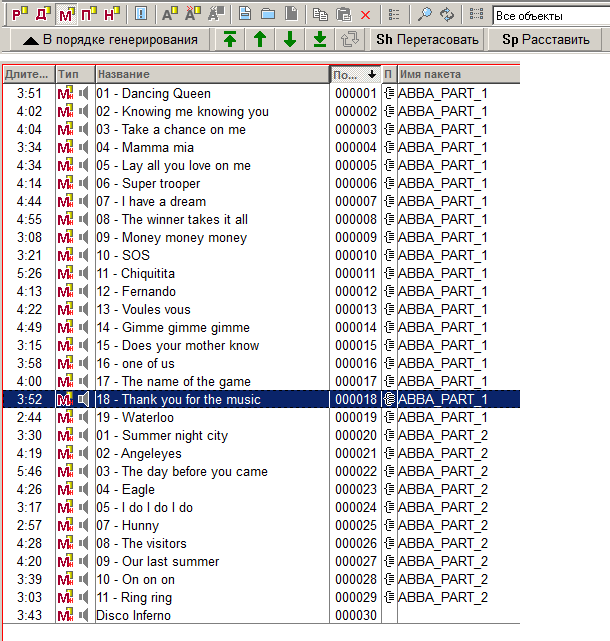Click M type icon for '04 - Mamma mia'
Viewport: 610px width, 641px height.
pos(65,147)
